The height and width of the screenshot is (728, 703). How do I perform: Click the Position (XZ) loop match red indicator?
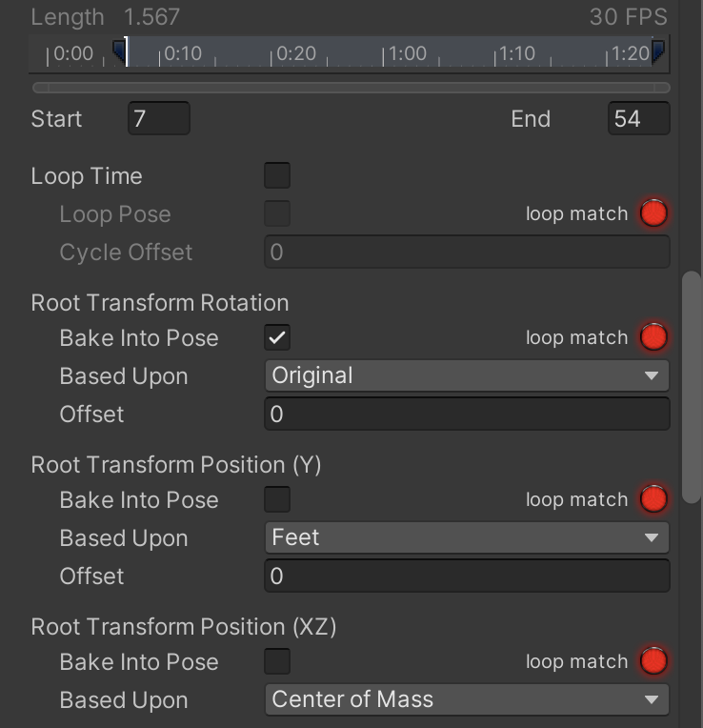point(653,661)
